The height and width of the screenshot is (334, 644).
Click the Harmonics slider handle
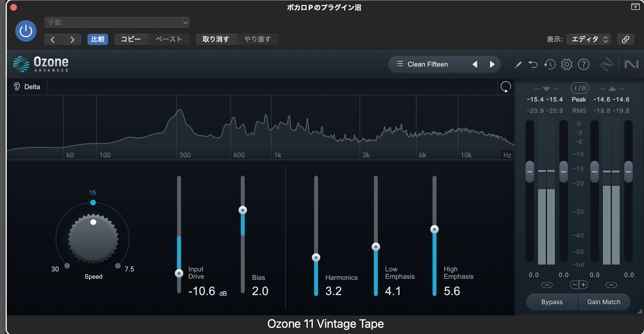coord(316,257)
